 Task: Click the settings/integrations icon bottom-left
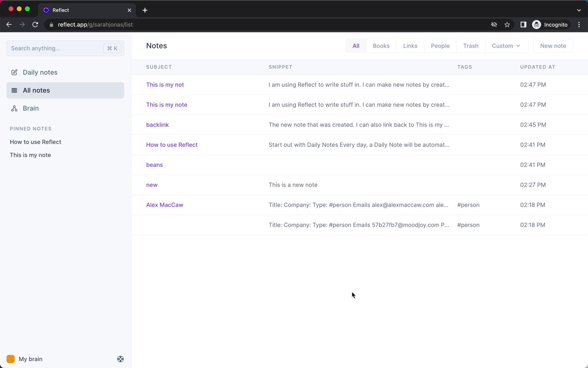(x=121, y=359)
